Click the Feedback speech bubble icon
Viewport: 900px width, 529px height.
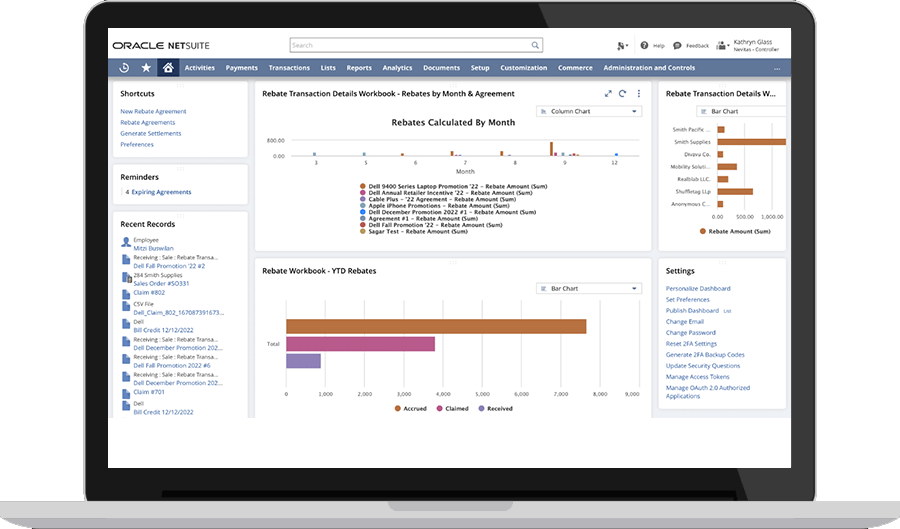coord(677,45)
